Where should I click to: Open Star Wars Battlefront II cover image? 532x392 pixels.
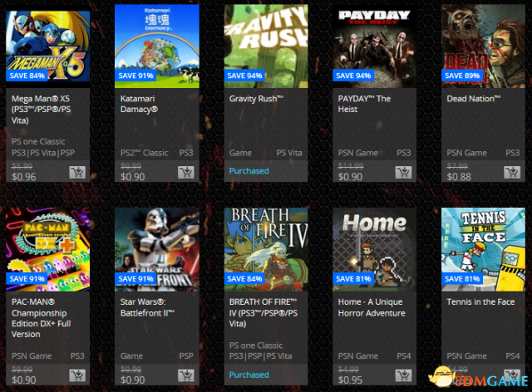[x=157, y=250]
